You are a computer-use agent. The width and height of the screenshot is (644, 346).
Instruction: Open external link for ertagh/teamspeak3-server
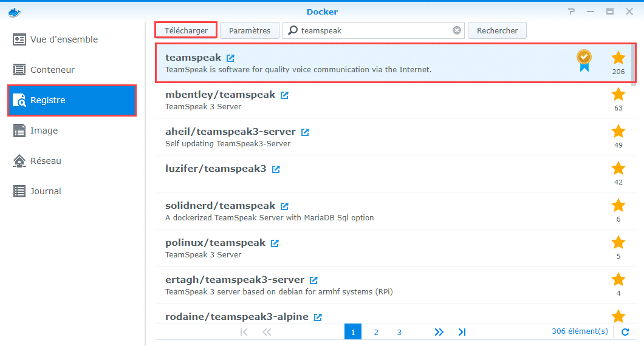coord(313,280)
